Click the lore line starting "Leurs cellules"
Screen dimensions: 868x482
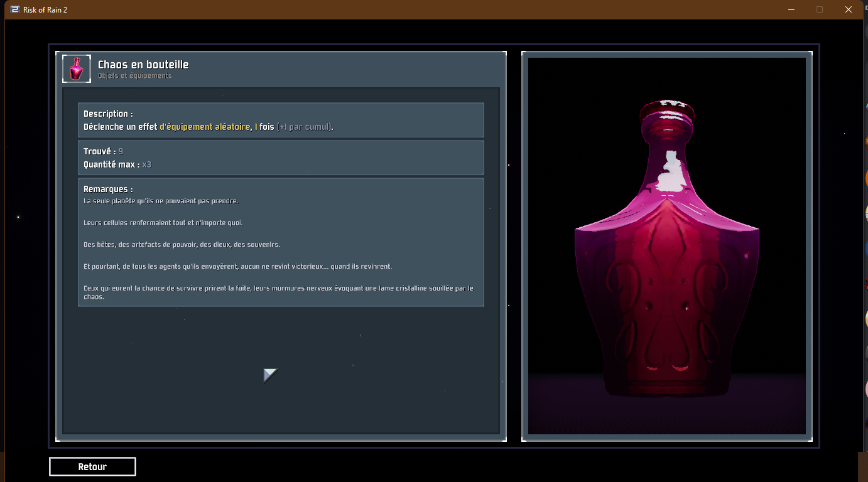(163, 223)
